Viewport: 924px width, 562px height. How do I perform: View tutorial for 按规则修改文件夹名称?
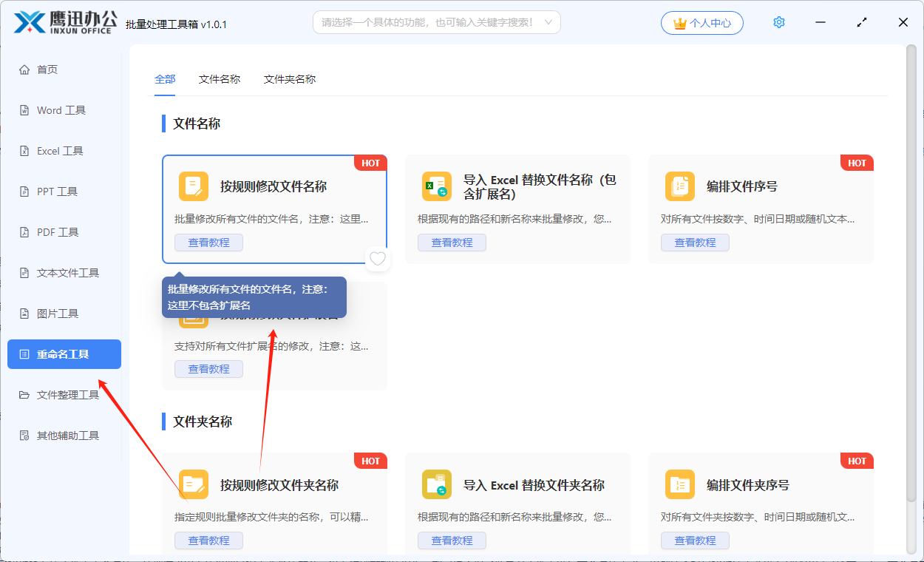tap(208, 541)
